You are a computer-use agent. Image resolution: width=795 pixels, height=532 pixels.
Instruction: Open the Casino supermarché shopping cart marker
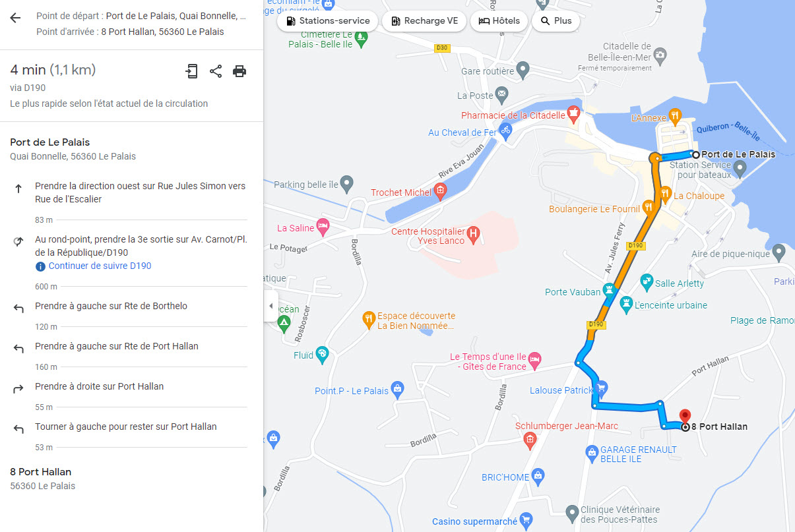(x=526, y=520)
